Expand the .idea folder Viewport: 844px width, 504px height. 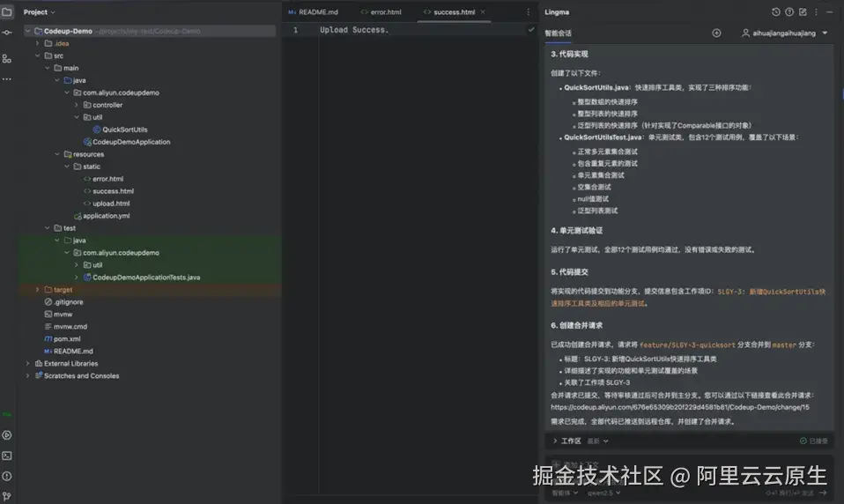(37, 43)
